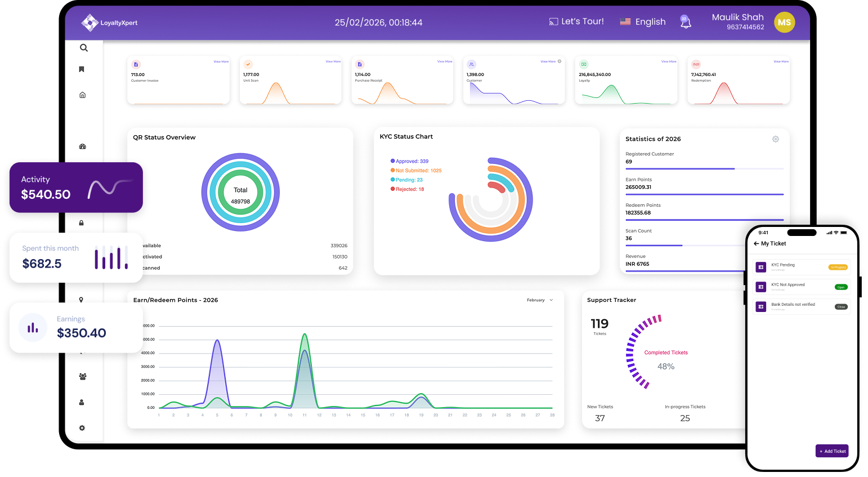
Task: Click the notification bell icon
Action: tap(685, 22)
